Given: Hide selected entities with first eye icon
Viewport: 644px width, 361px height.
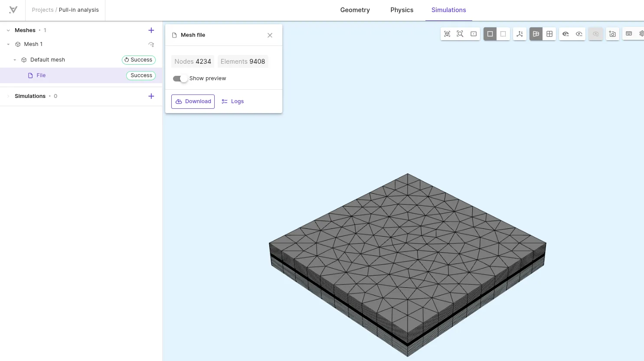Looking at the screenshot, I should tap(566, 34).
